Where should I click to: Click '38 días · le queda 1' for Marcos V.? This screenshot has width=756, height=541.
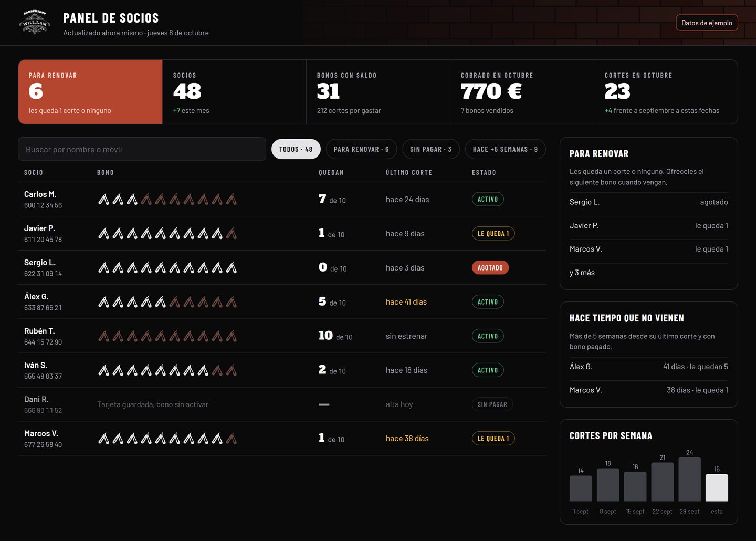point(697,390)
